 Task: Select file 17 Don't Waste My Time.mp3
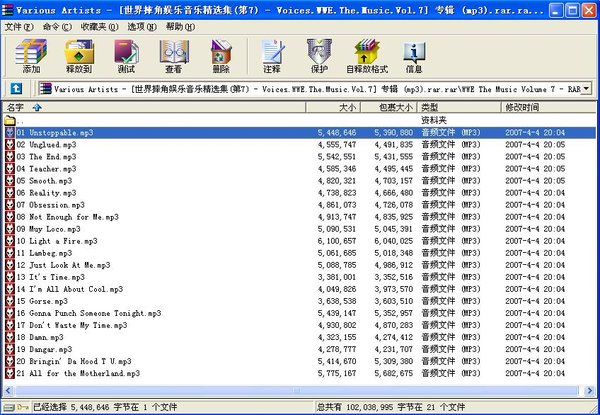click(x=72, y=325)
